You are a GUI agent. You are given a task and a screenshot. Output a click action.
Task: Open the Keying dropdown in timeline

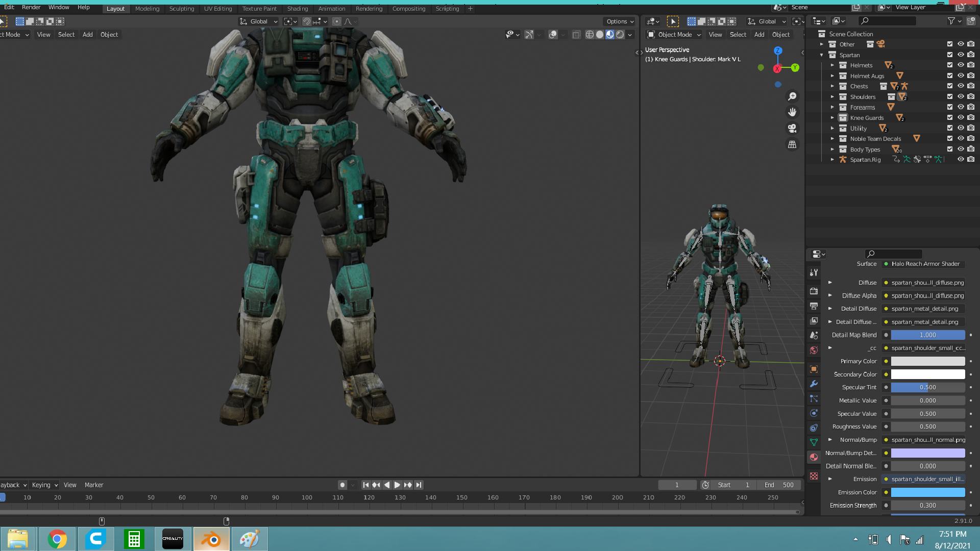(44, 485)
